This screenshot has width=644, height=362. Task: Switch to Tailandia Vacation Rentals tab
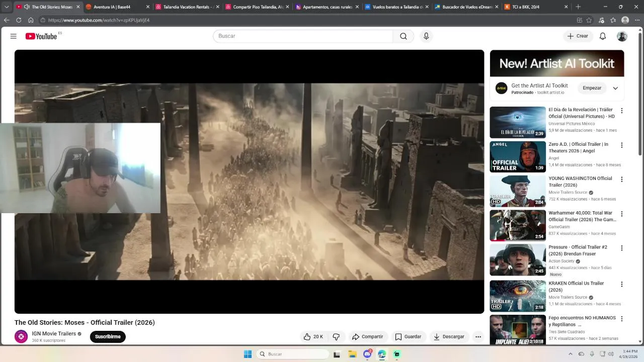[188, 7]
